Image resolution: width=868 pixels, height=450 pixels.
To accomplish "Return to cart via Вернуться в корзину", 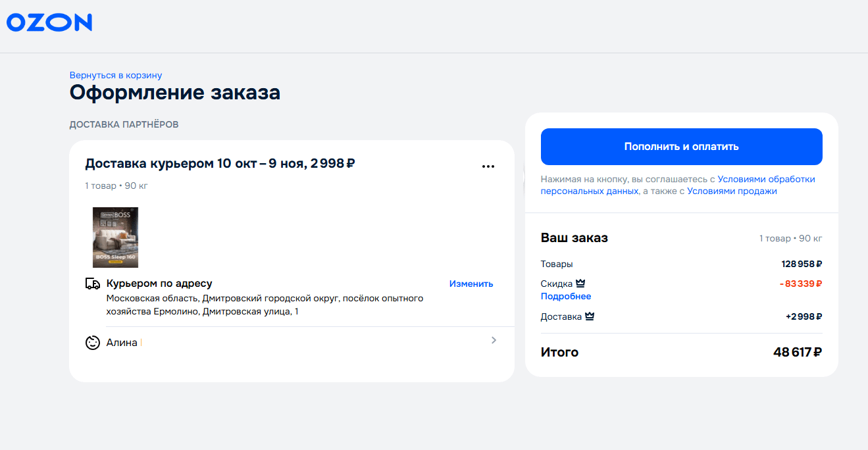I will click(116, 75).
